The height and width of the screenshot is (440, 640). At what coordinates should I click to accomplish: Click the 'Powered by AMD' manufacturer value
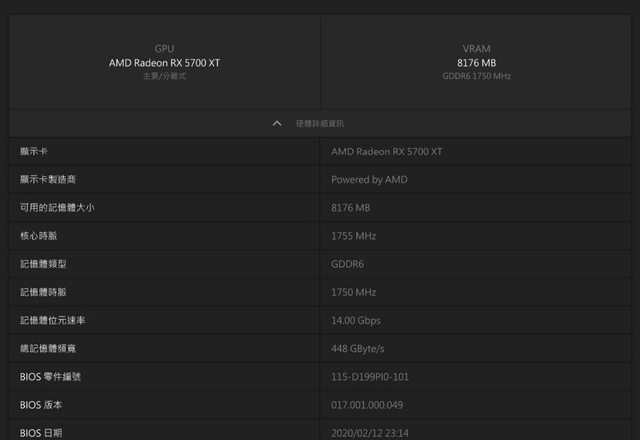coord(369,180)
